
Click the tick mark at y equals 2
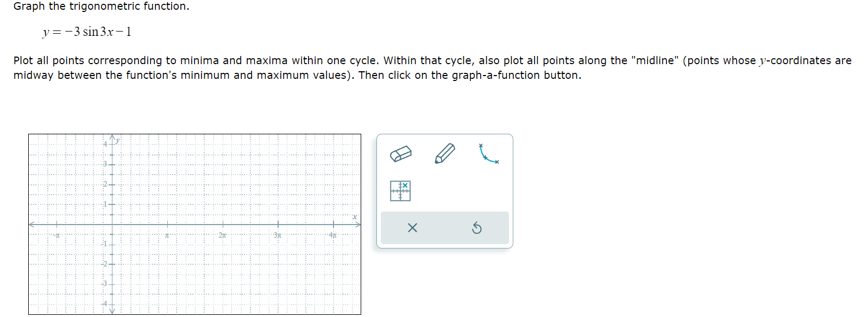click(x=112, y=184)
